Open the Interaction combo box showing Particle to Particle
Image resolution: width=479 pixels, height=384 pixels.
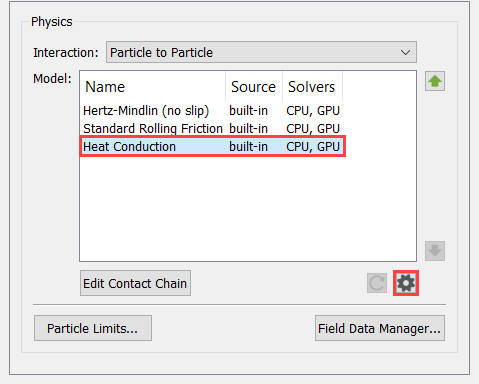coord(261,52)
